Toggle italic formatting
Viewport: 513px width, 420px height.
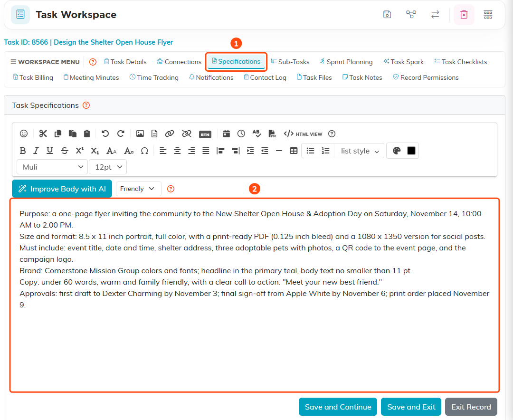36,151
